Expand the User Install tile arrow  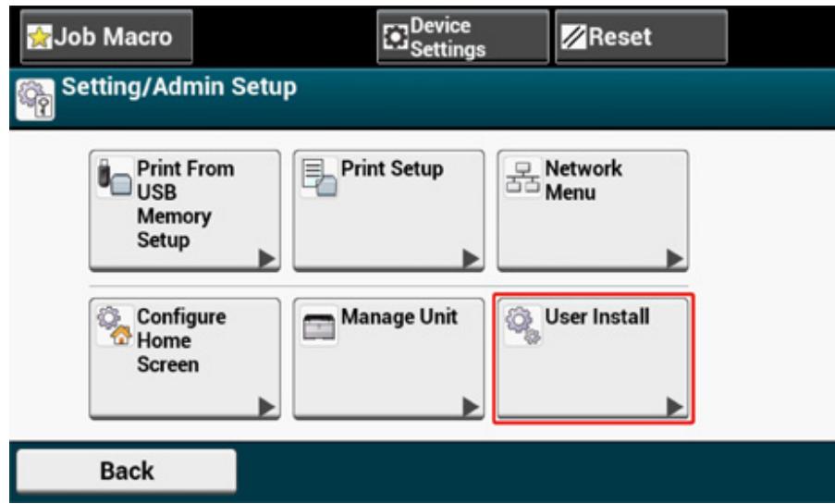pos(672,404)
